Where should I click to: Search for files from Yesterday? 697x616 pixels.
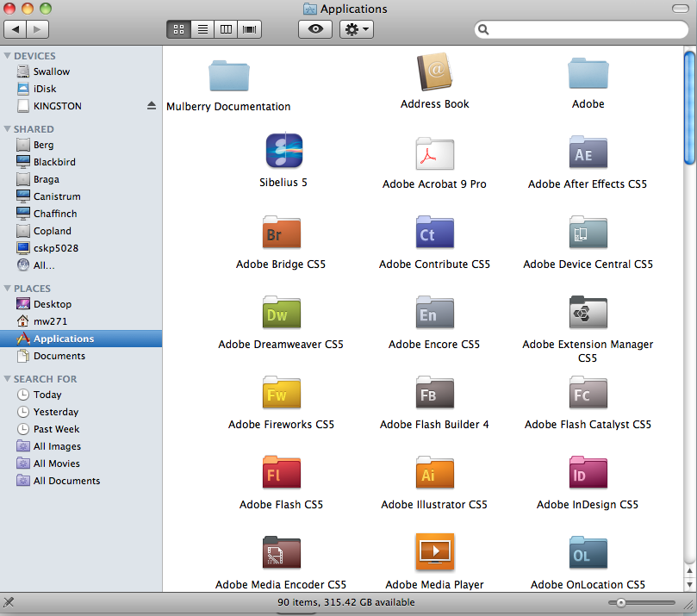[81, 412]
